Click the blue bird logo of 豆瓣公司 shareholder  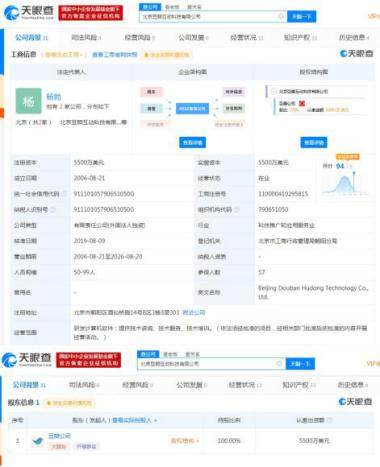[38, 441]
